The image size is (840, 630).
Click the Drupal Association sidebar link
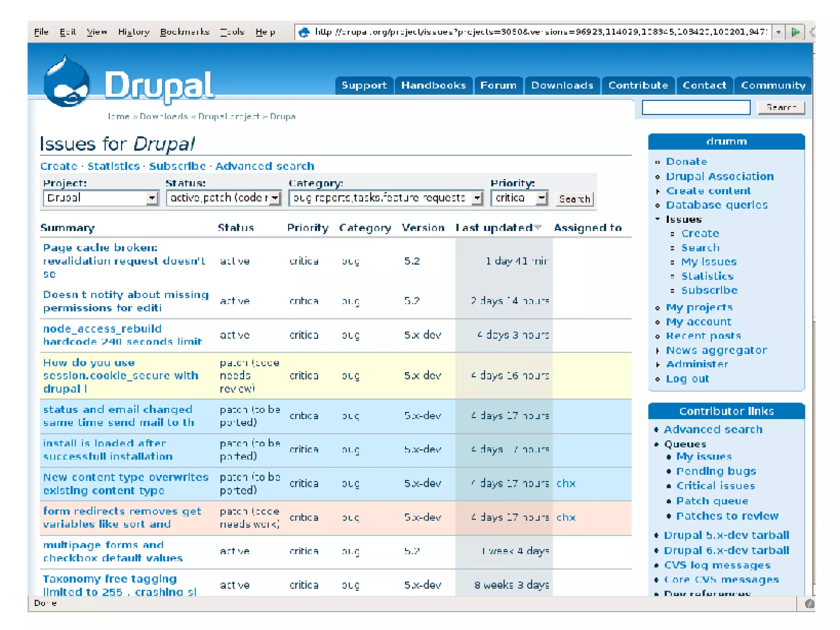click(719, 176)
